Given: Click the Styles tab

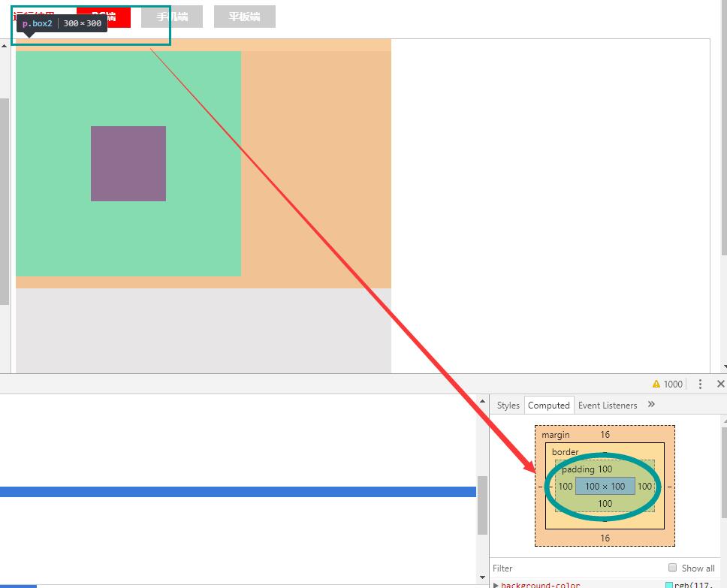Looking at the screenshot, I should pyautogui.click(x=508, y=405).
